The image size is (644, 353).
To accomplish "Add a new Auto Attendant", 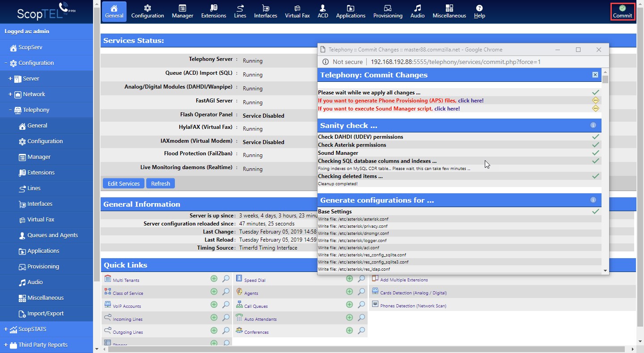I will click(x=349, y=318).
